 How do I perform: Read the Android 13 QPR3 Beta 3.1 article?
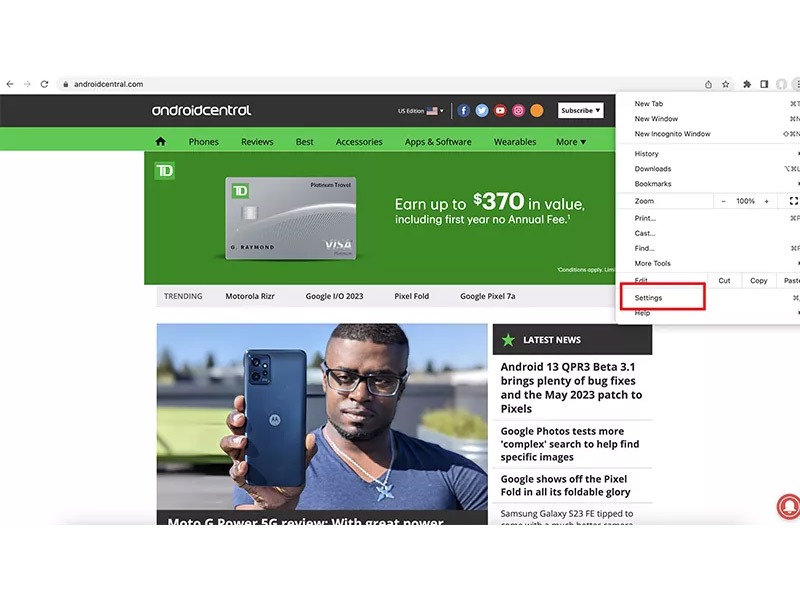571,388
